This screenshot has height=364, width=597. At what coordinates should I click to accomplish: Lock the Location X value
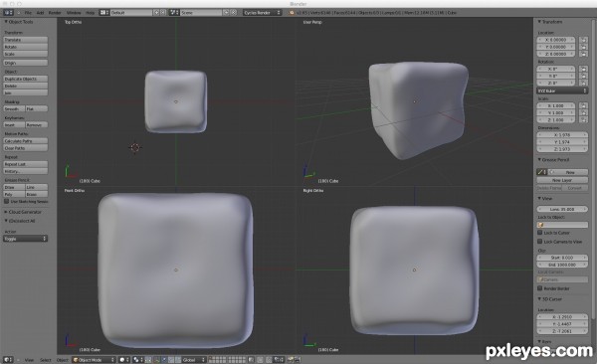tap(583, 40)
